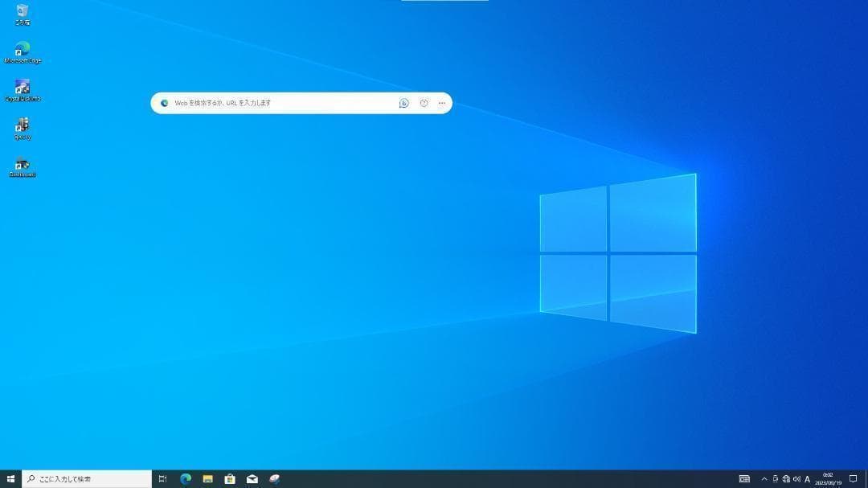Open the Bing chat icon in the search bar
The width and height of the screenshot is (868, 488).
(x=403, y=103)
